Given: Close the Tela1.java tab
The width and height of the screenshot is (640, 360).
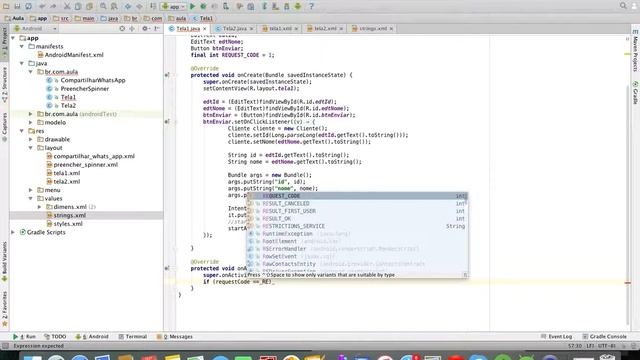Looking at the screenshot, I should 205,29.
